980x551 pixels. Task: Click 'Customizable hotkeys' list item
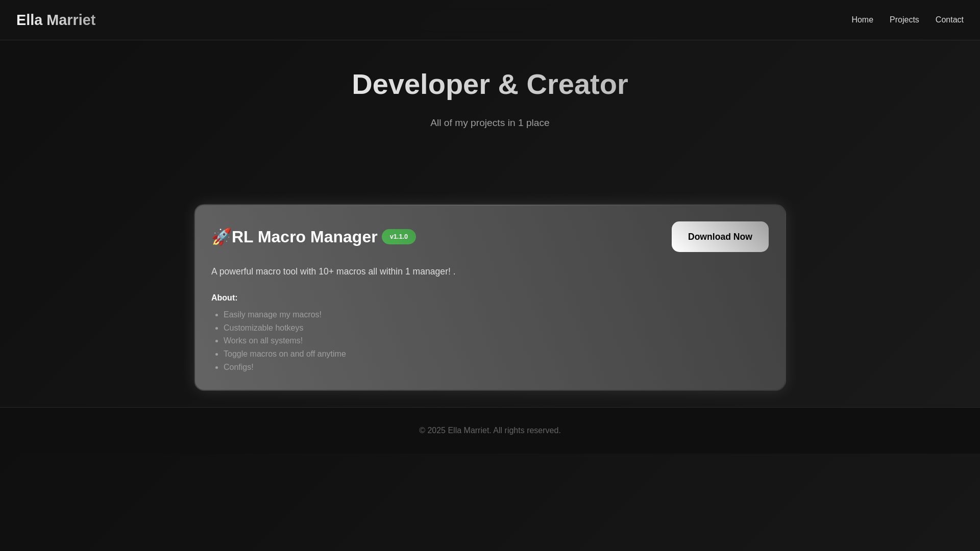(x=263, y=328)
